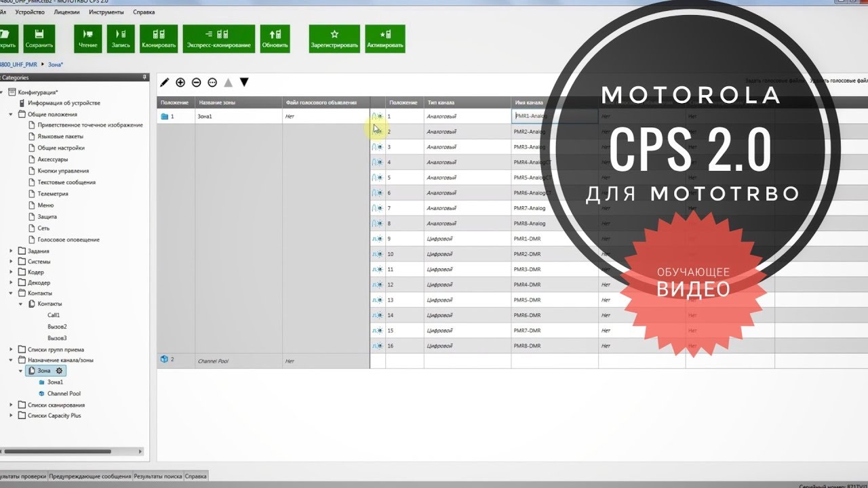This screenshot has height=488, width=868.
Task: Expand the Системы folder
Action: point(12,262)
